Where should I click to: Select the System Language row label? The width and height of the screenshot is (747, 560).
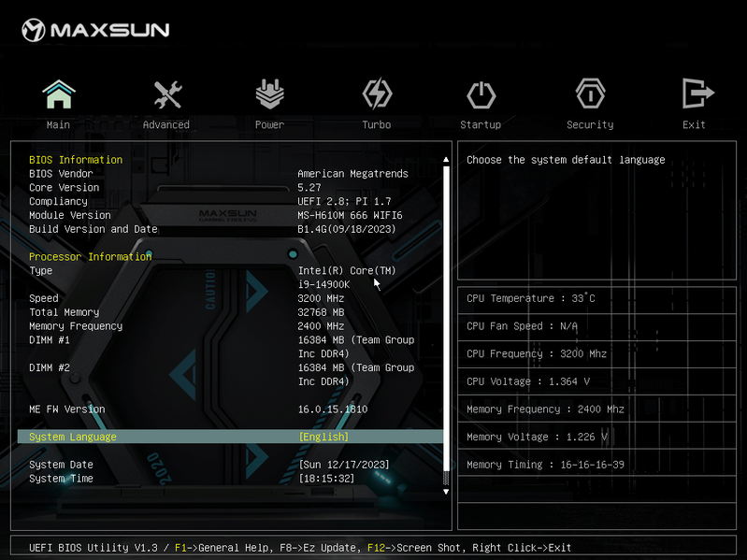[72, 437]
